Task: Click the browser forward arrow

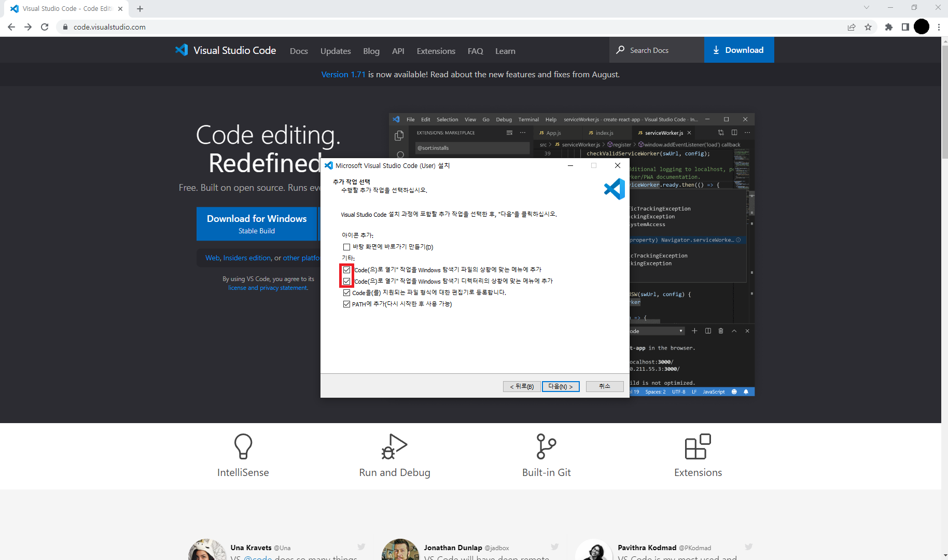Action: [28, 27]
